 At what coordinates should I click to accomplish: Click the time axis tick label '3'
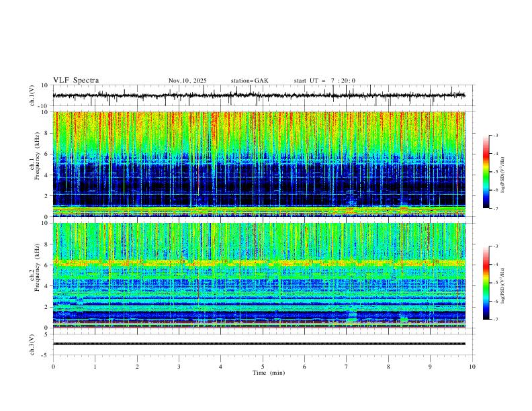(179, 367)
